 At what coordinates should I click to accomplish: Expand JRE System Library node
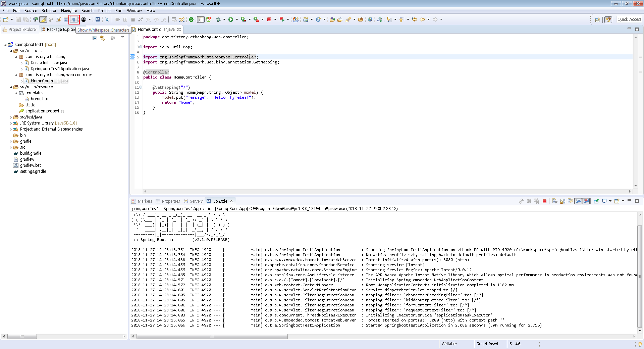pos(11,123)
